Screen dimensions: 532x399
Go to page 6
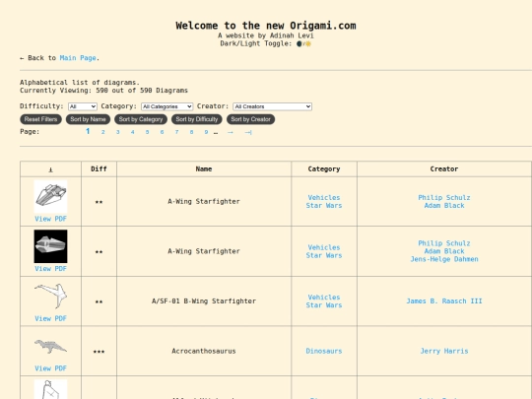coord(162,132)
